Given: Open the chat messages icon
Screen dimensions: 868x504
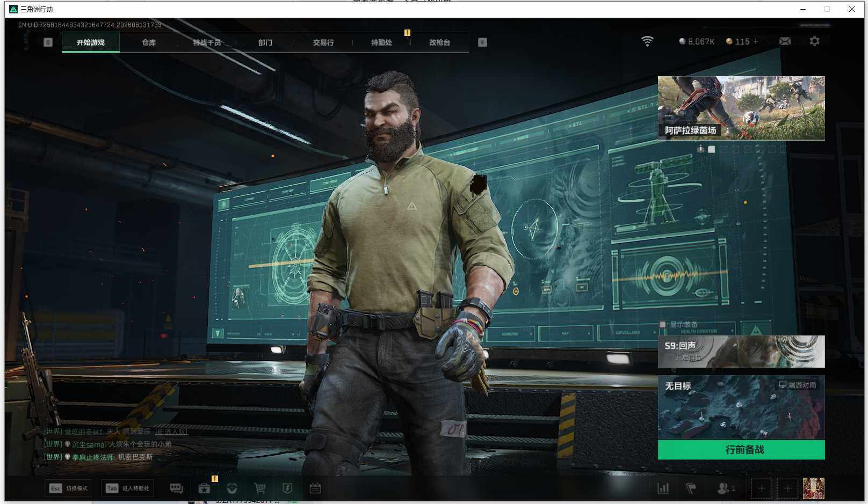Looking at the screenshot, I should (x=176, y=488).
